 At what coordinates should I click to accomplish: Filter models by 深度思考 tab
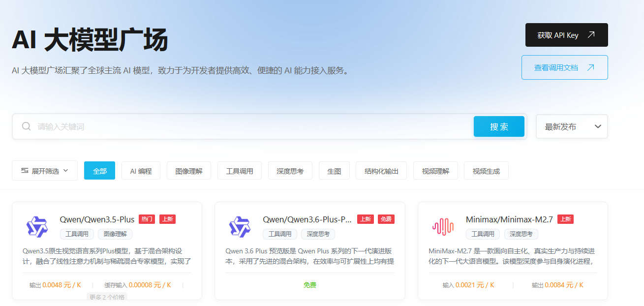[290, 171]
